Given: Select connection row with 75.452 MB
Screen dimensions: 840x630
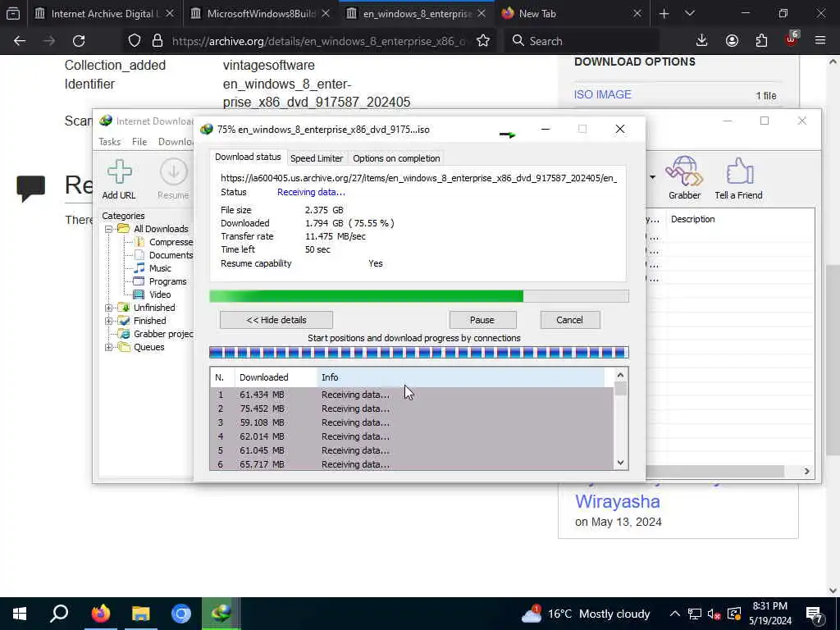Looking at the screenshot, I should coord(412,409).
